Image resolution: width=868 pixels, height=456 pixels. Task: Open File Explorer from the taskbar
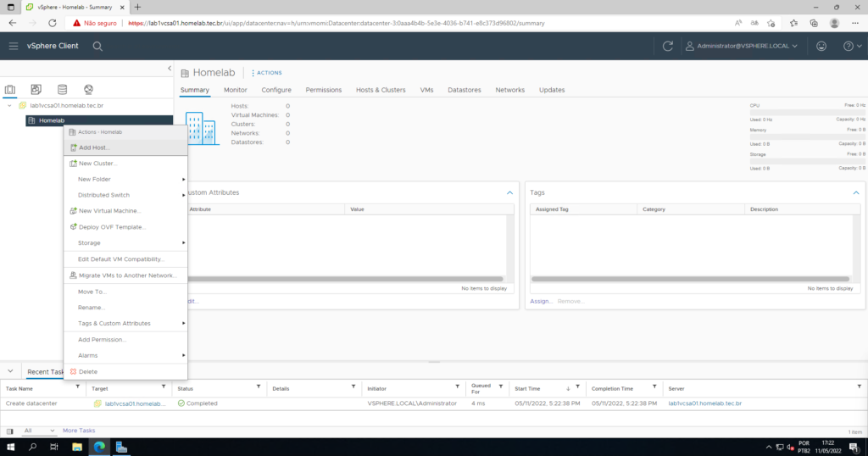77,448
